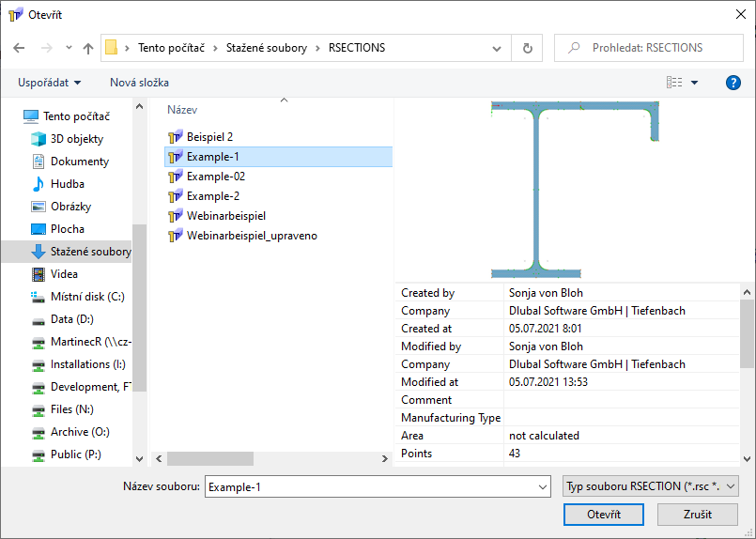Click the Points value 43
Viewport: 756px width, 539px height.
pyautogui.click(x=515, y=454)
